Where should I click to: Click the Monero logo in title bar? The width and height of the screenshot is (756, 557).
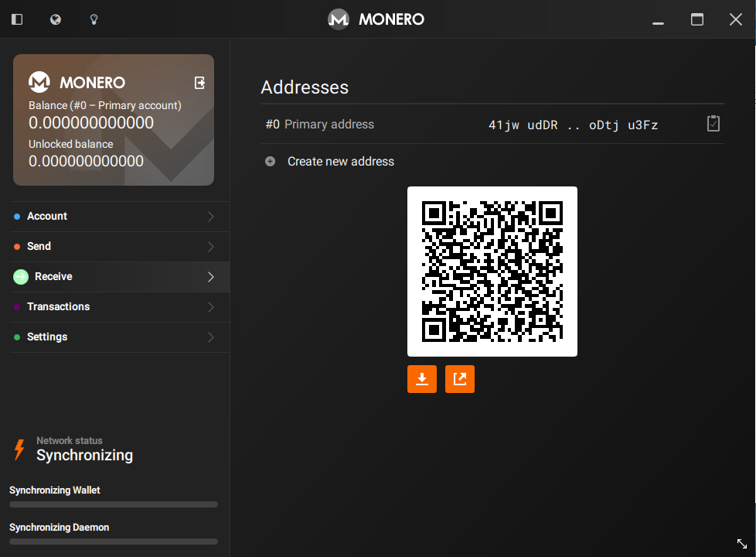tap(338, 19)
